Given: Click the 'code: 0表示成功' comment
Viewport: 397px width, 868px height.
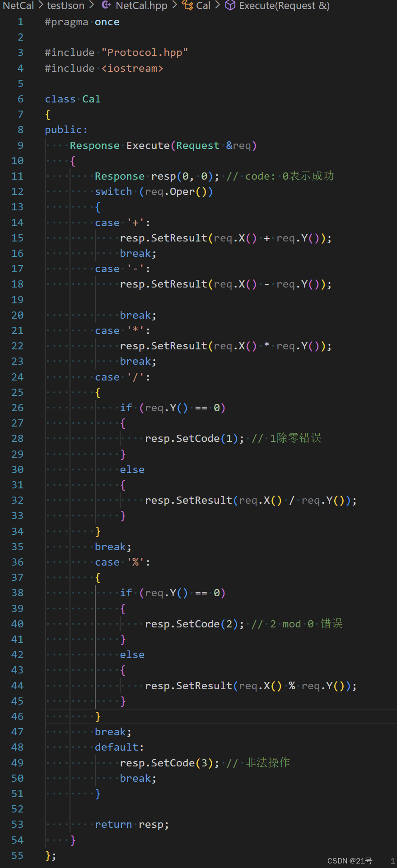Looking at the screenshot, I should click(x=280, y=176).
